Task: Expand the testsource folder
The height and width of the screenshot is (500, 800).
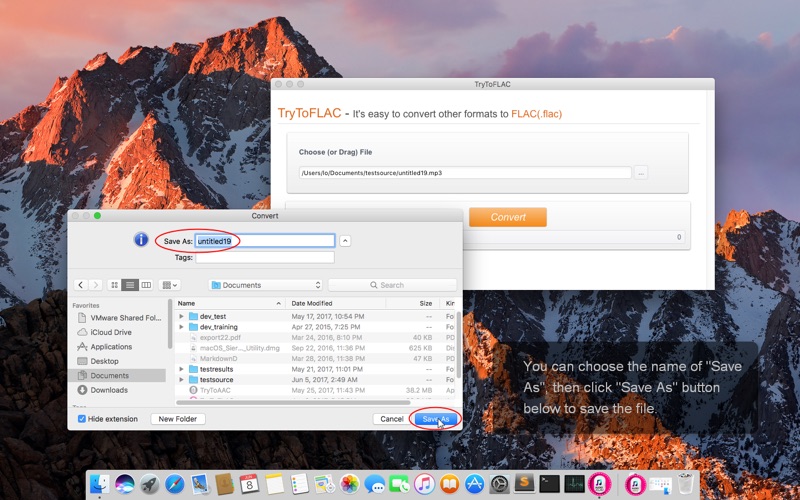Action: [181, 380]
